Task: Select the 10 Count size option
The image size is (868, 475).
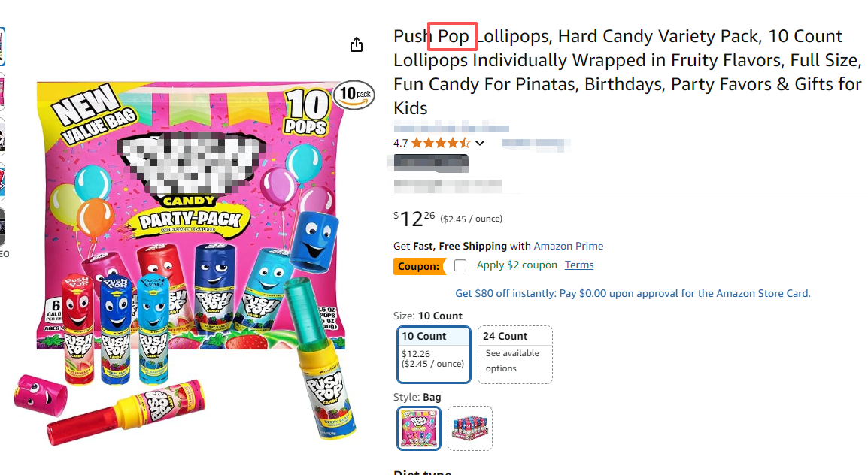Action: click(433, 354)
